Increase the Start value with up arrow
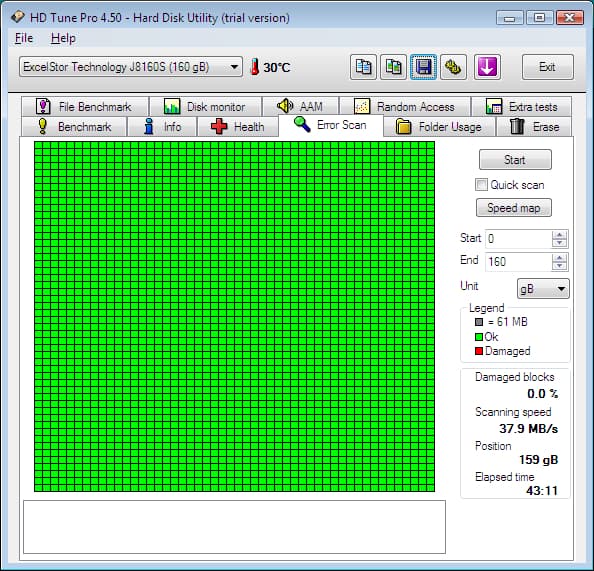 tap(560, 235)
